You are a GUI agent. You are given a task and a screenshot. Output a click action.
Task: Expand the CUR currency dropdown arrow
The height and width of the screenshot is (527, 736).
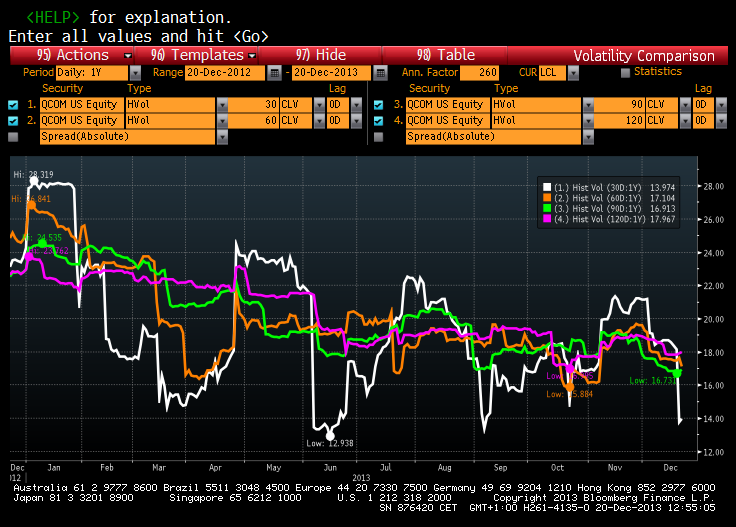click(573, 73)
